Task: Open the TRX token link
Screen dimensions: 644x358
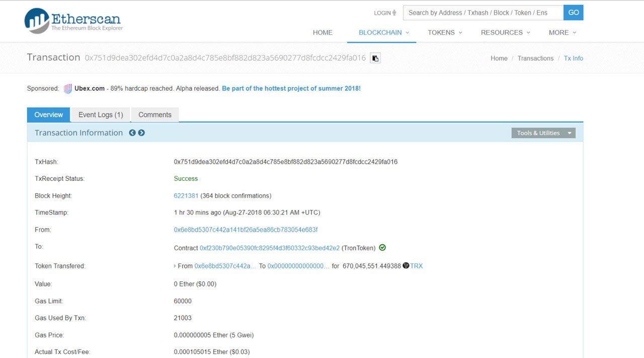Action: [x=417, y=266]
